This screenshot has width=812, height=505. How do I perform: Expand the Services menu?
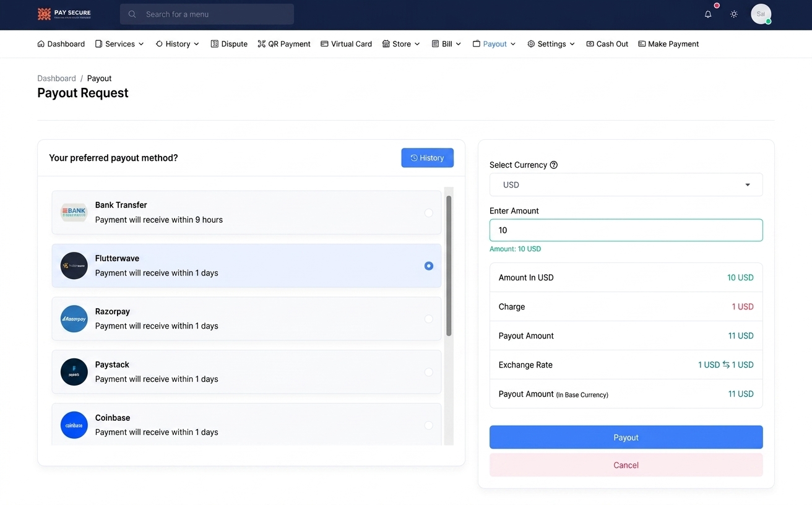pos(119,44)
